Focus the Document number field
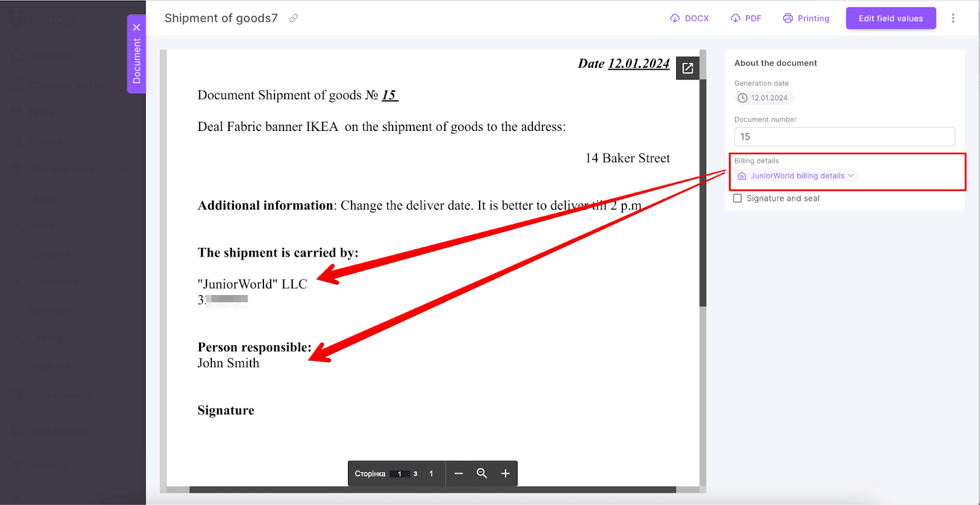 coord(845,137)
